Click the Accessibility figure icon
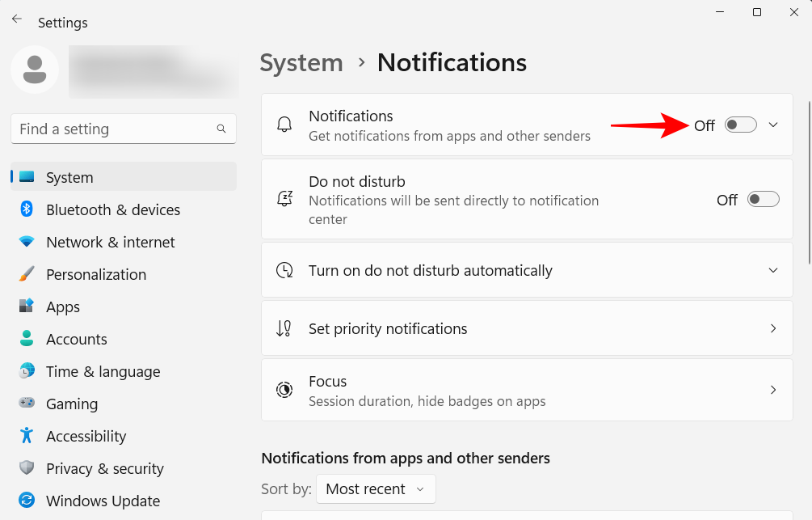This screenshot has height=520, width=812. (27, 436)
